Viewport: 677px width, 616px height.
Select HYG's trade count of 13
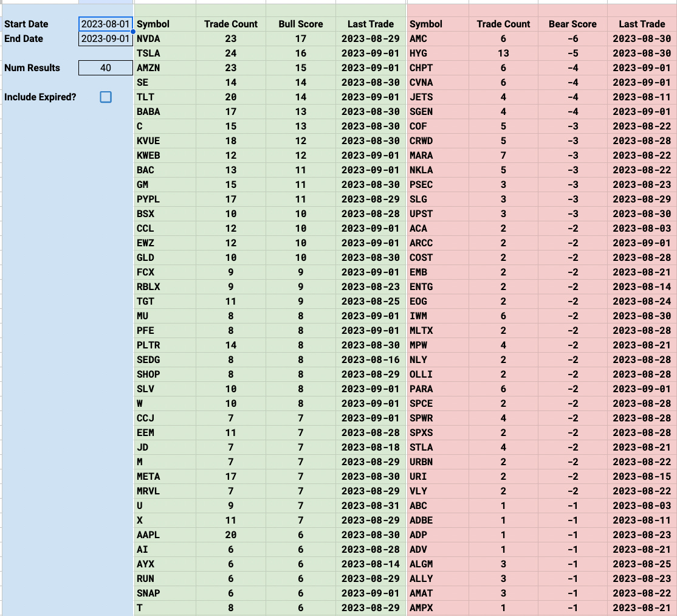click(x=503, y=53)
